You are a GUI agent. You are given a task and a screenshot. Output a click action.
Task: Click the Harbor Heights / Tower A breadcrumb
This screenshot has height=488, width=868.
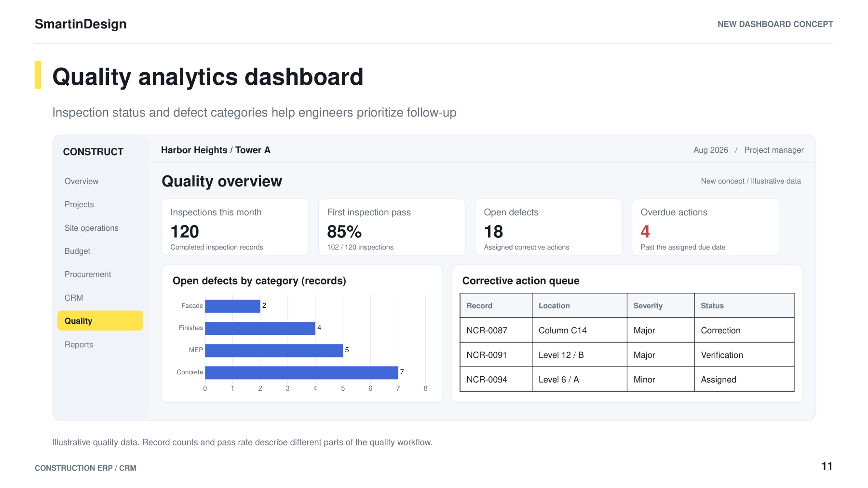(216, 150)
